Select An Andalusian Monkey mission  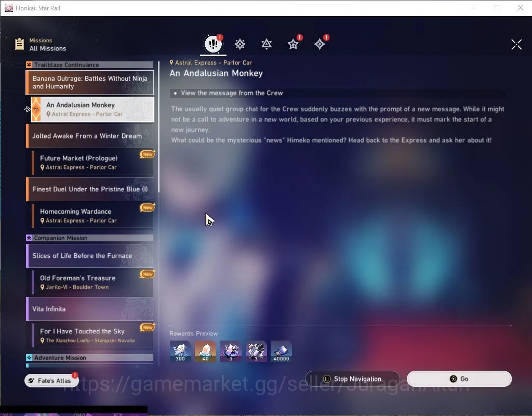(92, 109)
